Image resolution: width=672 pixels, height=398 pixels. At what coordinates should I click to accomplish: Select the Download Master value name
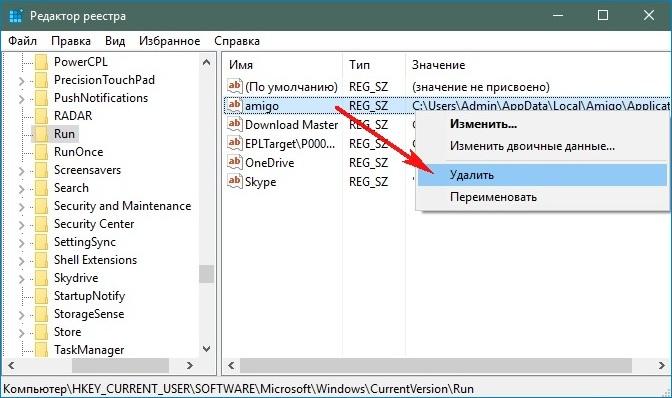tap(291, 125)
